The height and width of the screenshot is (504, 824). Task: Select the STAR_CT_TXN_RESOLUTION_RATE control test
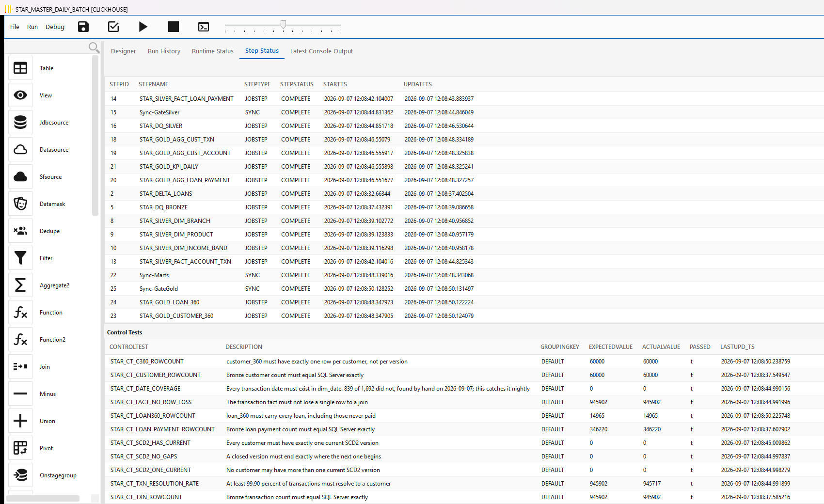click(155, 484)
